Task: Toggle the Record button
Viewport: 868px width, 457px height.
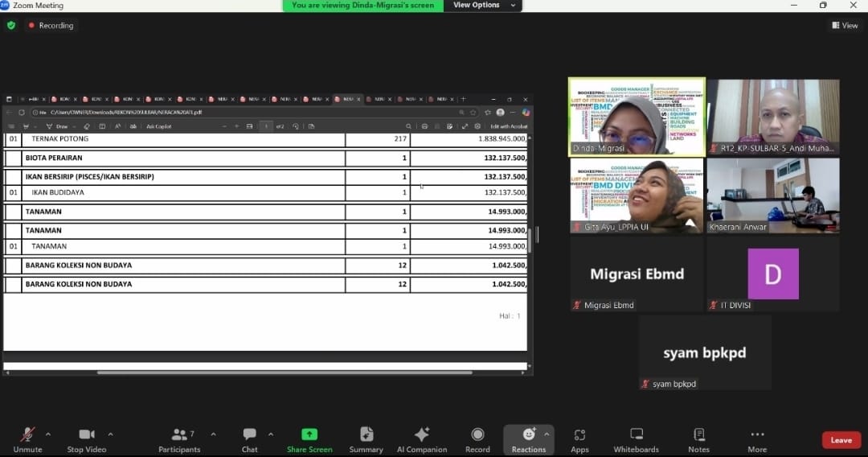Action: [x=477, y=439]
